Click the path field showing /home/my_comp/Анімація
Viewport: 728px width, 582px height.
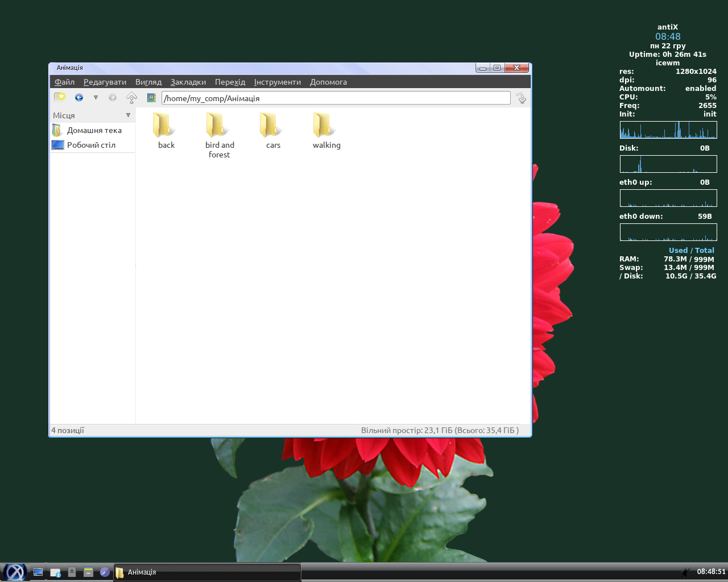(x=336, y=98)
